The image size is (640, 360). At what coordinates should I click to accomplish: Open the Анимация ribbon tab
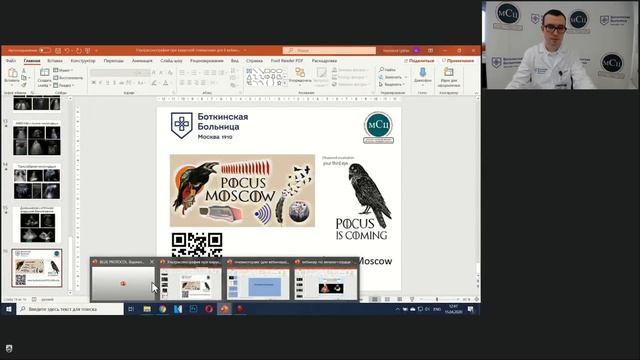(142, 61)
